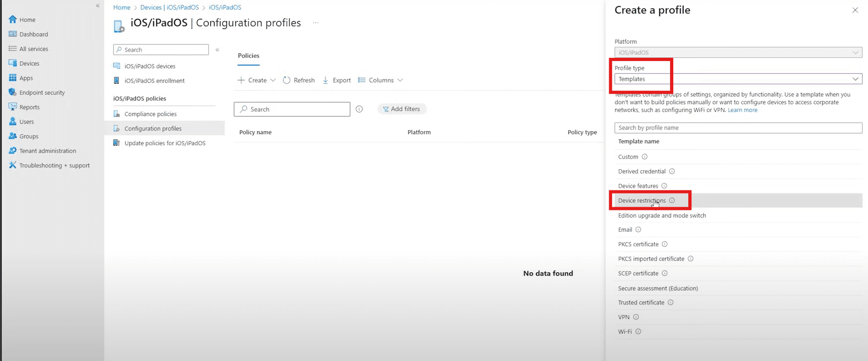Expand the Columns dropdown in toolbar
The width and height of the screenshot is (868, 361).
(x=380, y=80)
